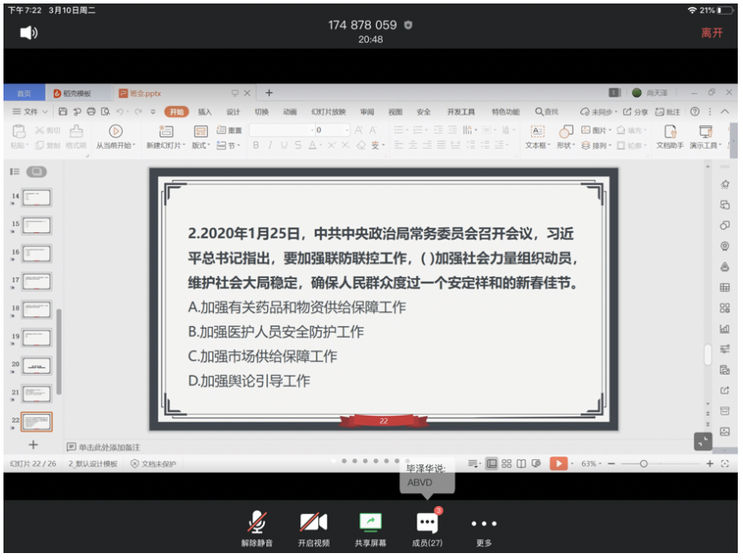Tap the speaker audio output icon
This screenshot has width=743, height=560.
[29, 33]
